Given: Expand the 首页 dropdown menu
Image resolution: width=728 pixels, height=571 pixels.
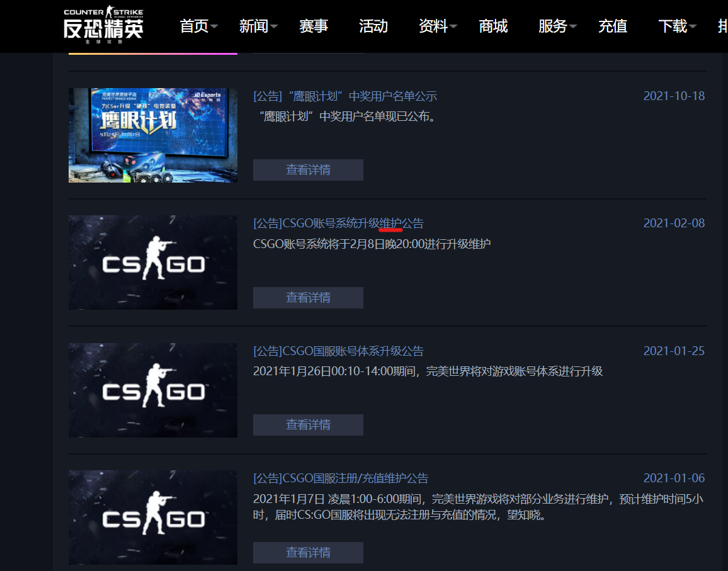Looking at the screenshot, I should (x=199, y=26).
